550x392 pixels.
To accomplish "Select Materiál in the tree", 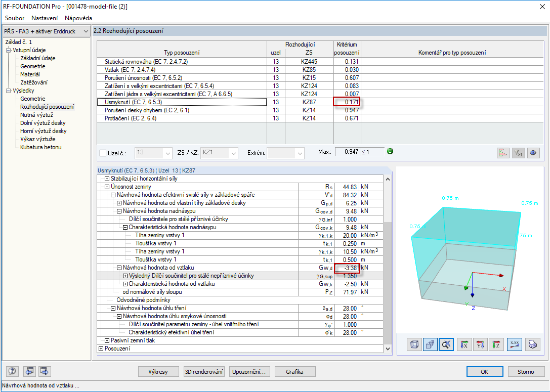I will point(30,74).
